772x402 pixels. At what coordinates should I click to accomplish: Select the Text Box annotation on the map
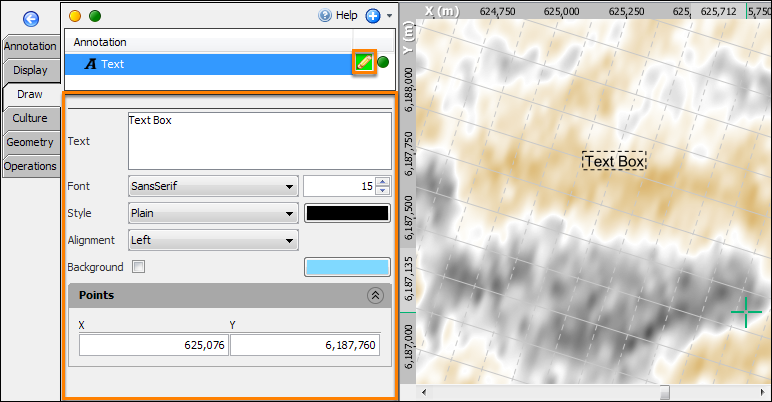(614, 161)
